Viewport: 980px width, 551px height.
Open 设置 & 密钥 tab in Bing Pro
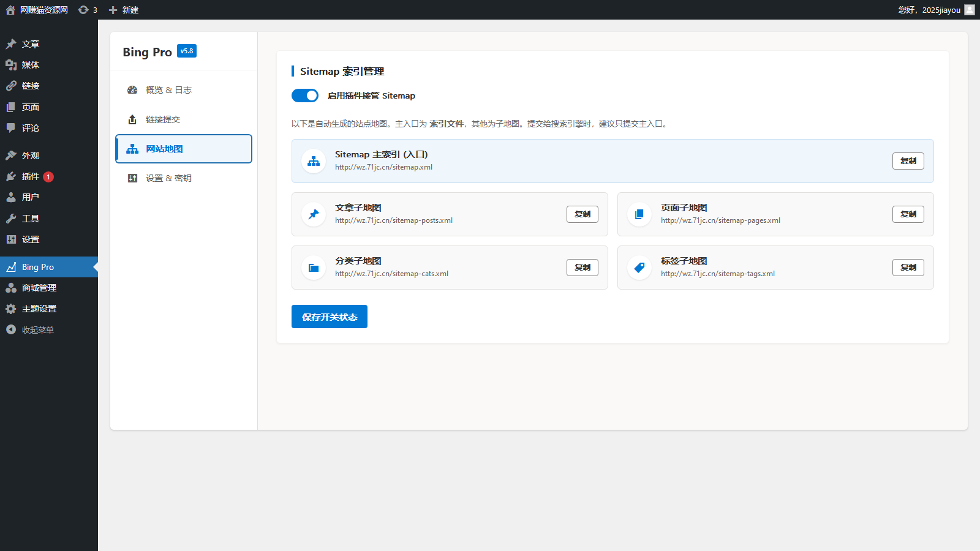tap(168, 178)
